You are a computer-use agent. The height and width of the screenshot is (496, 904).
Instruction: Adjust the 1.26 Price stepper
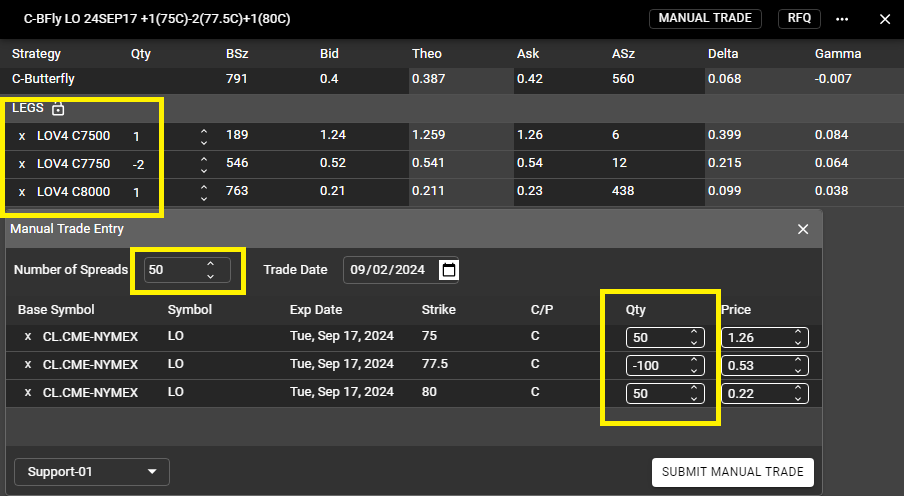pyautogui.click(x=797, y=337)
